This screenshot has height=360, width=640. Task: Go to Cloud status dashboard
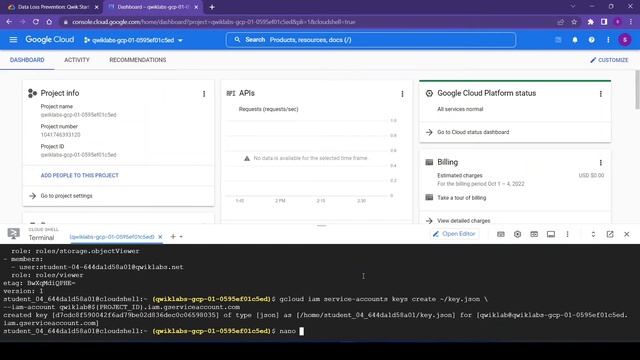click(x=473, y=132)
